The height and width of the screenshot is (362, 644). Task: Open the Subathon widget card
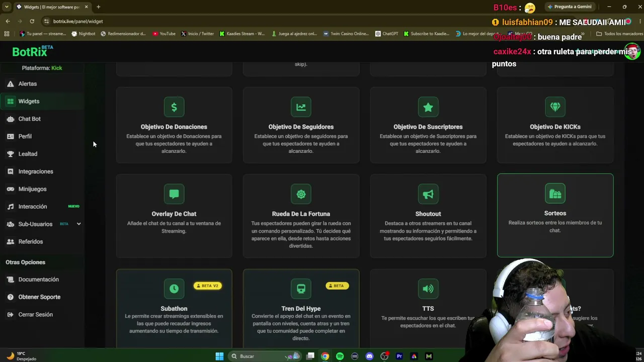[174, 308]
